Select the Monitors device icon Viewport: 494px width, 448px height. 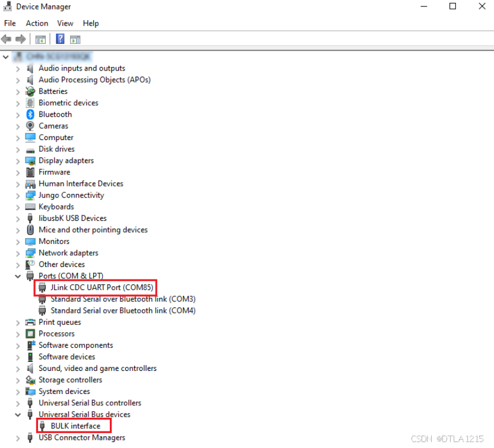(x=30, y=241)
